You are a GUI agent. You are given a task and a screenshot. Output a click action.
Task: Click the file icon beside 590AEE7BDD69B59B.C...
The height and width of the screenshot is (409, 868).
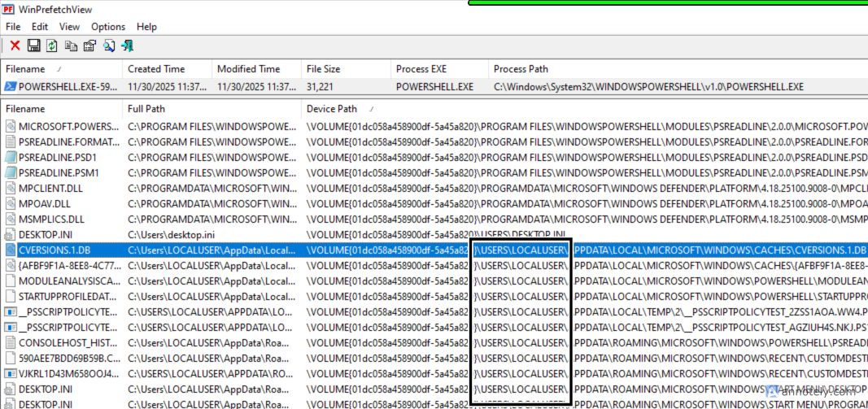coord(10,358)
